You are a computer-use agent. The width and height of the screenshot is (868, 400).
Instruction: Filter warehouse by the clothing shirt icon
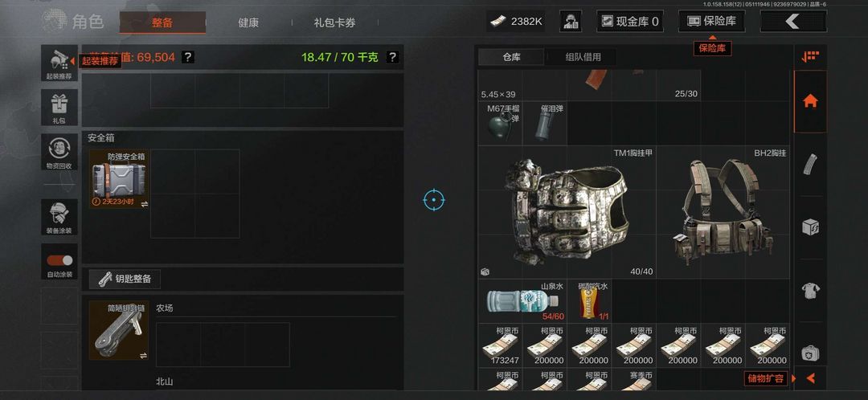810,290
